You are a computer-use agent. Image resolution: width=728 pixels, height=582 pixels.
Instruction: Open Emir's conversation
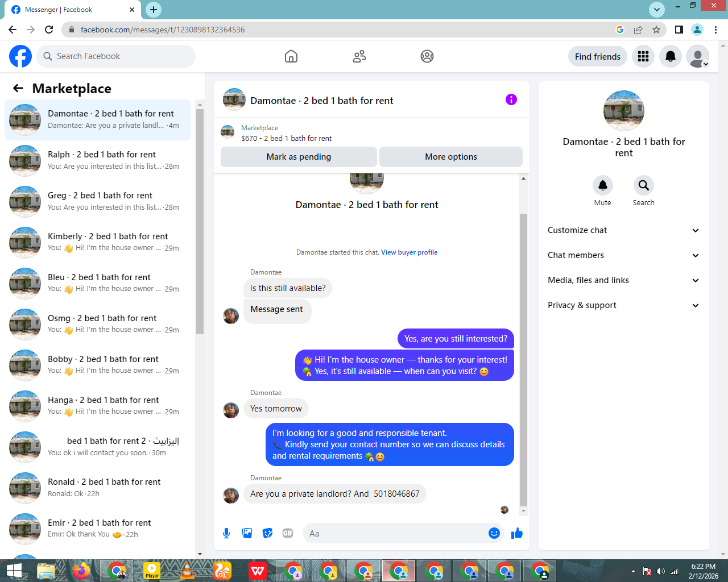pyautogui.click(x=98, y=529)
